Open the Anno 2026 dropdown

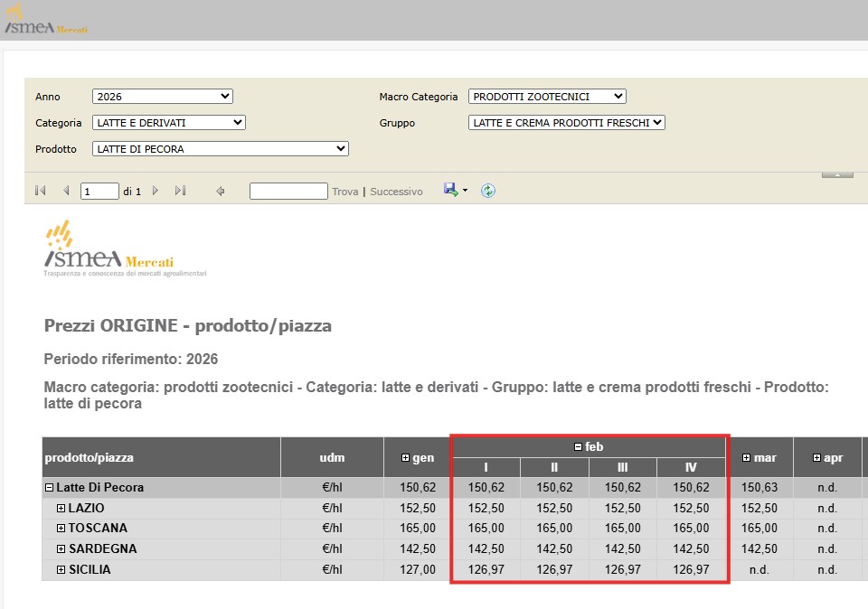162,97
